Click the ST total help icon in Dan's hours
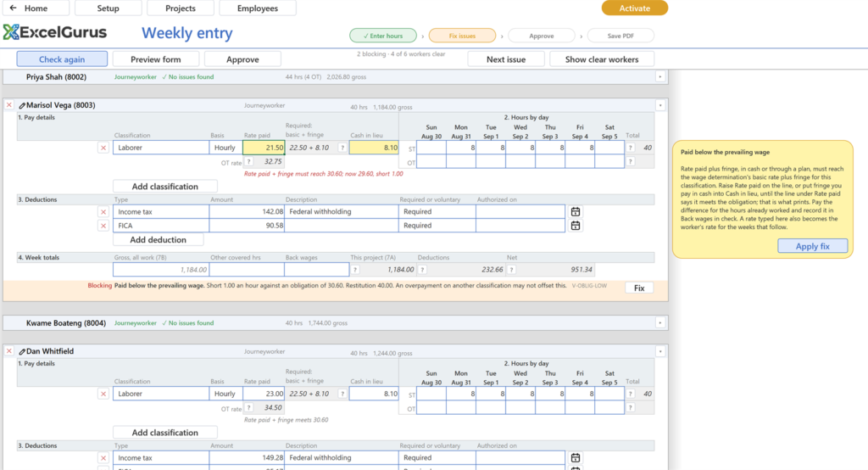868x470 pixels. point(631,394)
